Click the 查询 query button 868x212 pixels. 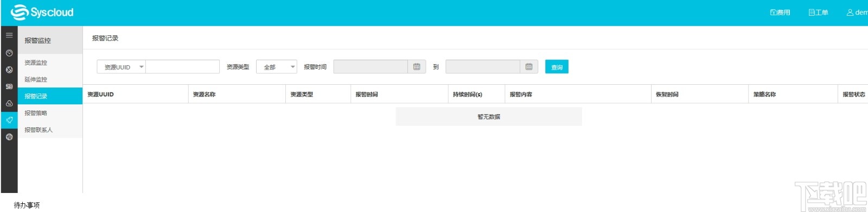click(557, 67)
